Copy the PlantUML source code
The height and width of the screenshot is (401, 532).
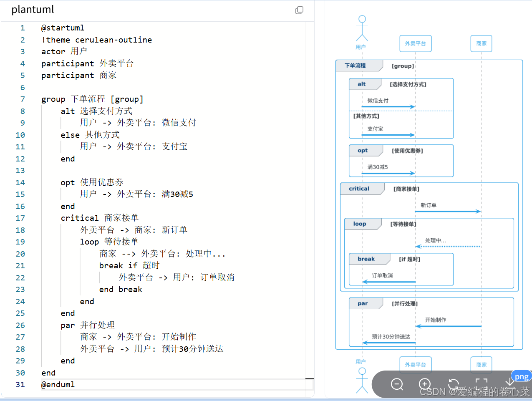click(x=300, y=10)
